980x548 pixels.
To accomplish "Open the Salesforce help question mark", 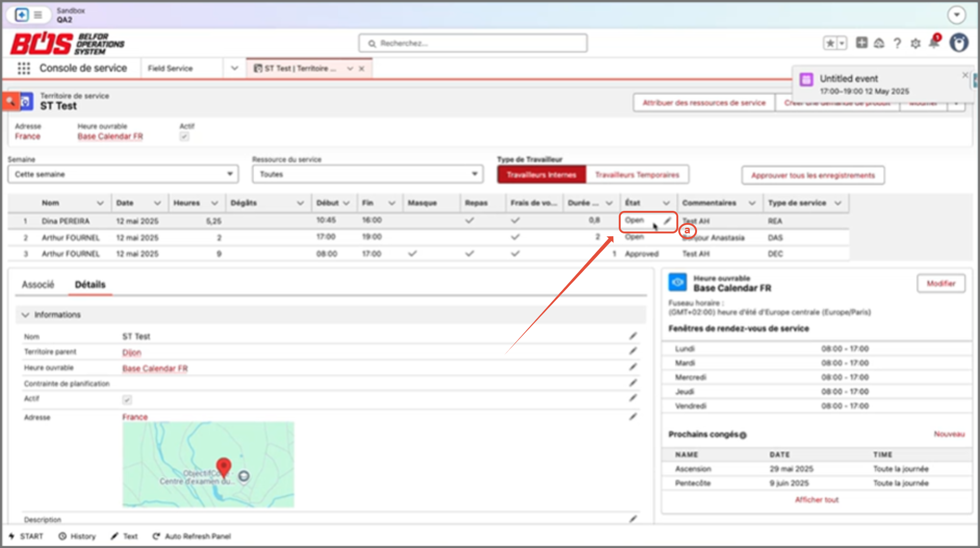I will pos(897,43).
